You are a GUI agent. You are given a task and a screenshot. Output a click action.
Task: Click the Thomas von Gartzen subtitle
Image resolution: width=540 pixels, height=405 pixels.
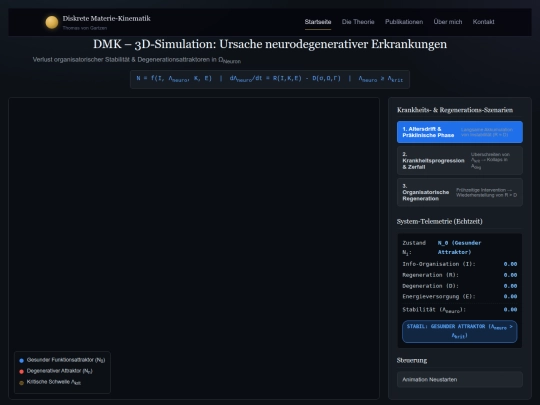point(85,28)
